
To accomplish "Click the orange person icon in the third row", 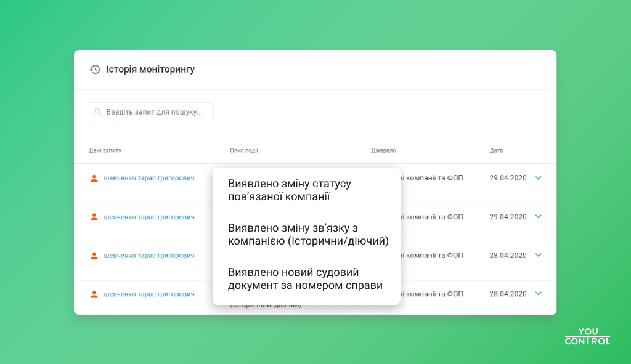I will pos(94,256).
